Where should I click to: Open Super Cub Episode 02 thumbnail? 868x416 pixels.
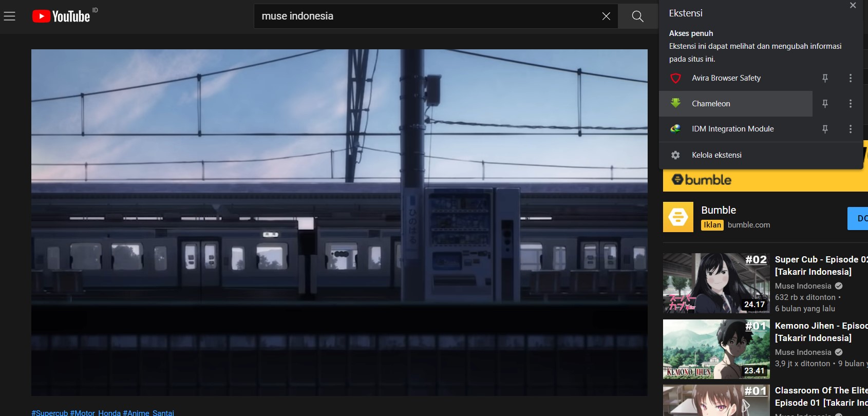tap(716, 283)
